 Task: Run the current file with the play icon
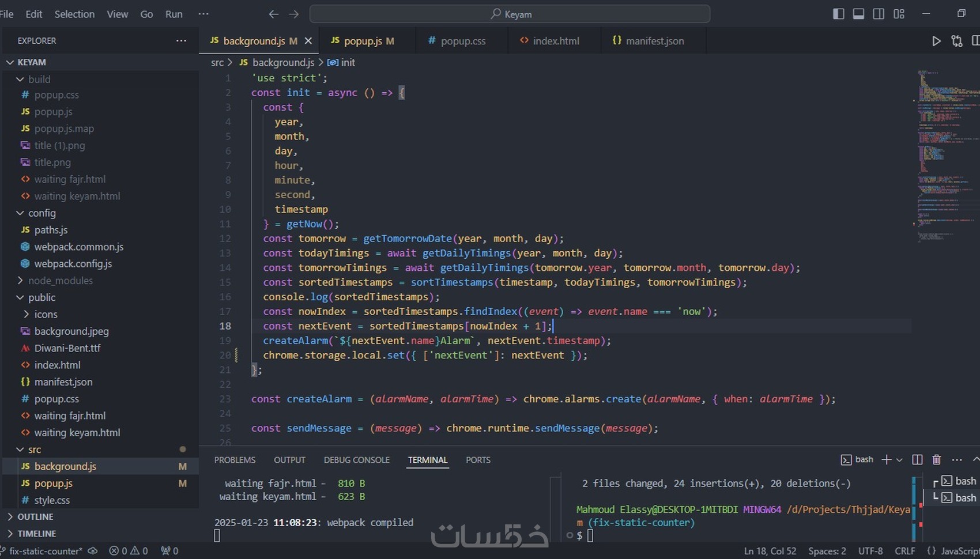click(x=936, y=41)
